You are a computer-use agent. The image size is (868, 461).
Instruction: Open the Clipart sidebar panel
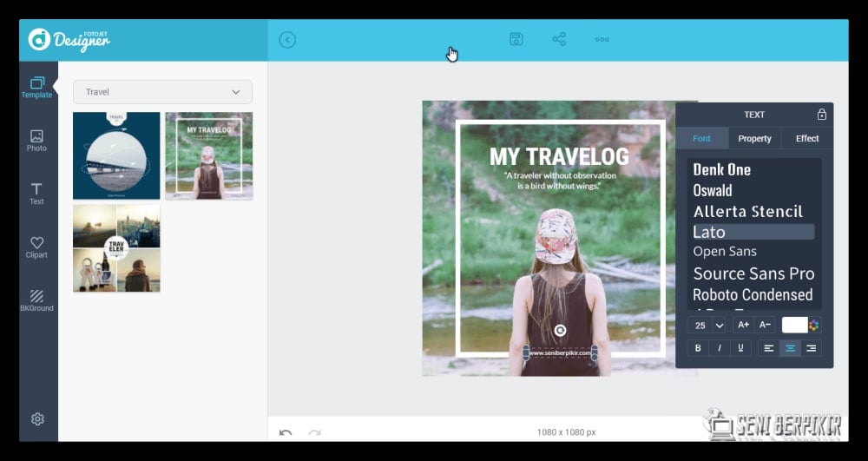[x=36, y=247]
